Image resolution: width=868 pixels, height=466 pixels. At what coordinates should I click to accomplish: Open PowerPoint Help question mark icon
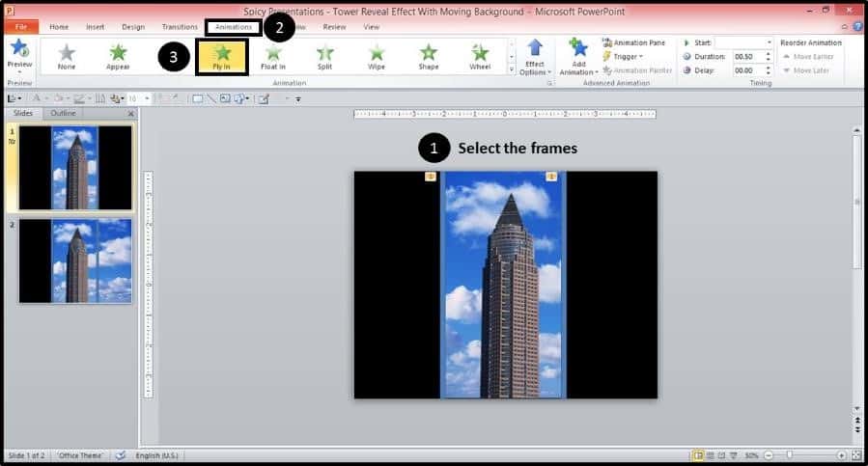(858, 27)
